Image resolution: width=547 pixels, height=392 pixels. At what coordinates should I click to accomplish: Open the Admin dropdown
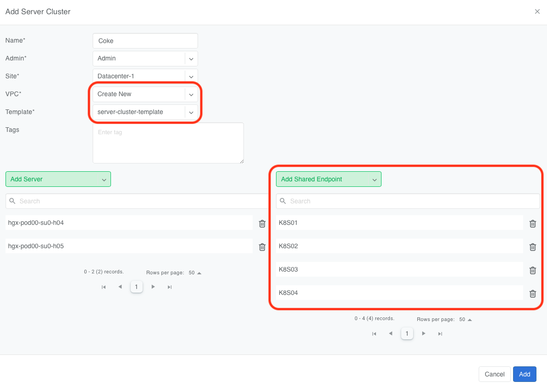pyautogui.click(x=191, y=59)
